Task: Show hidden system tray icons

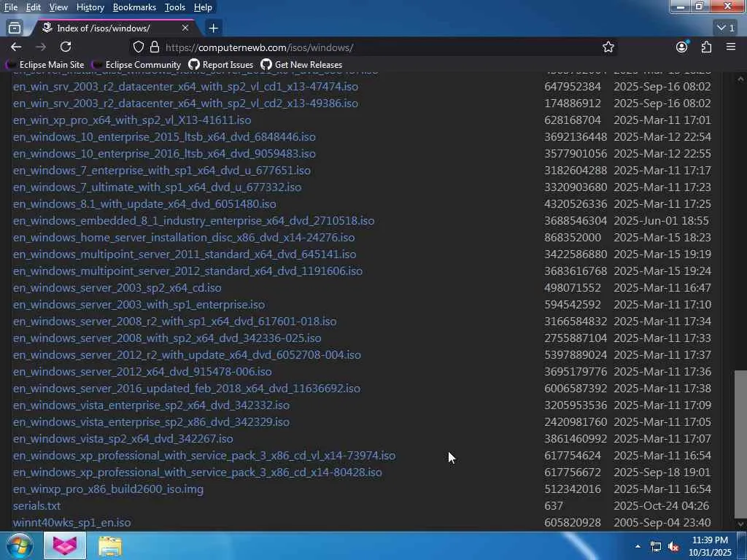Action: (638, 546)
